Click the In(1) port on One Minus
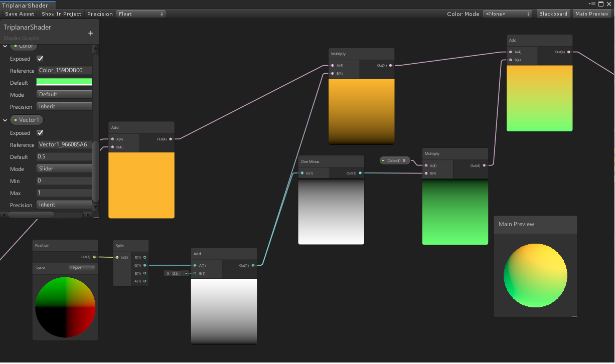The image size is (615, 364). 302,173
